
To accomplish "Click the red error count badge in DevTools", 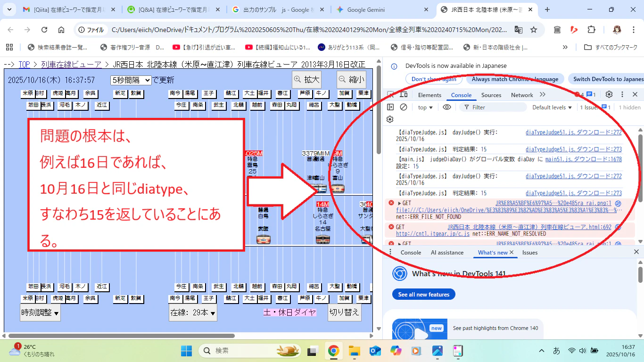I will (579, 95).
